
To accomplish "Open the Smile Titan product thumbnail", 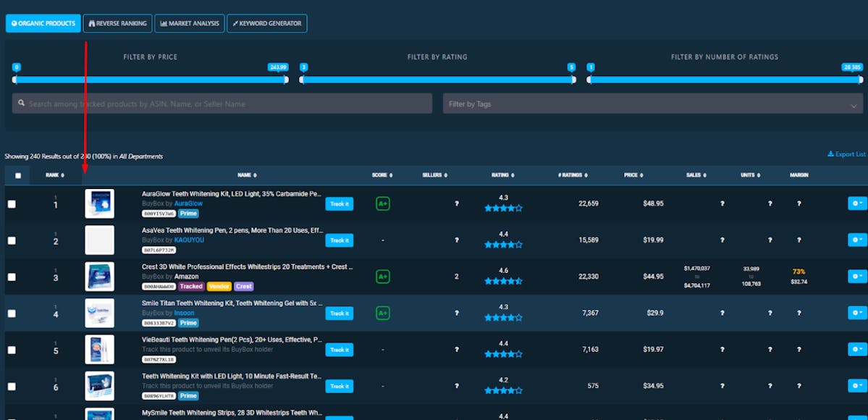I will [x=100, y=313].
